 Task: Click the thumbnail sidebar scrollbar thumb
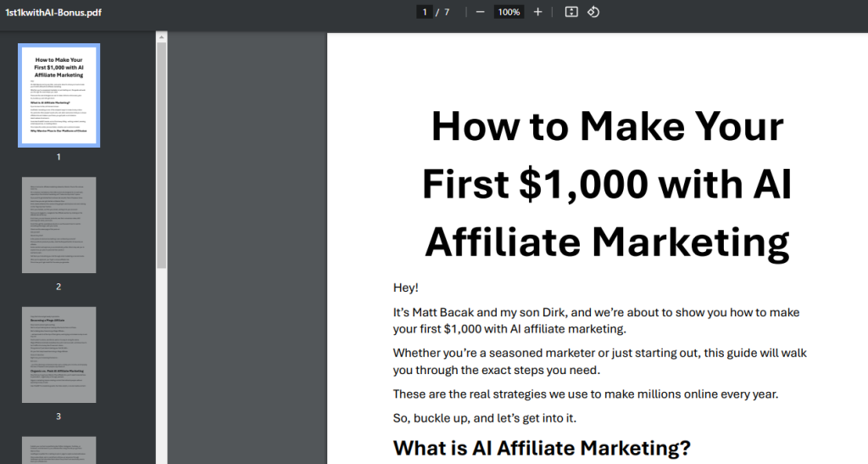tap(161, 155)
